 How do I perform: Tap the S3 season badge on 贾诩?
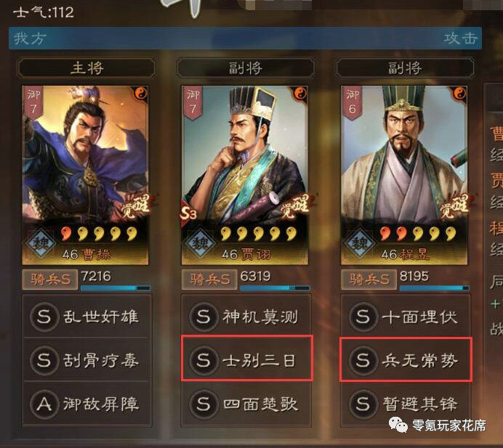(x=189, y=213)
